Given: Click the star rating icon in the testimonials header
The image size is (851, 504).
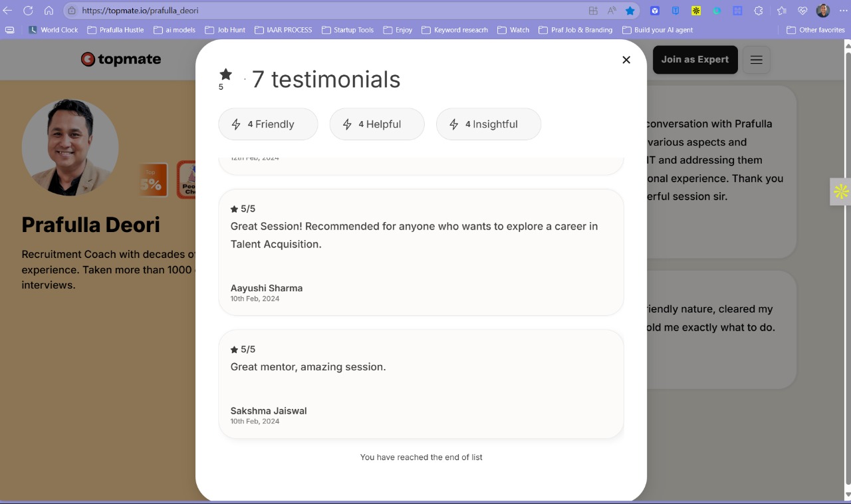Looking at the screenshot, I should click(225, 74).
